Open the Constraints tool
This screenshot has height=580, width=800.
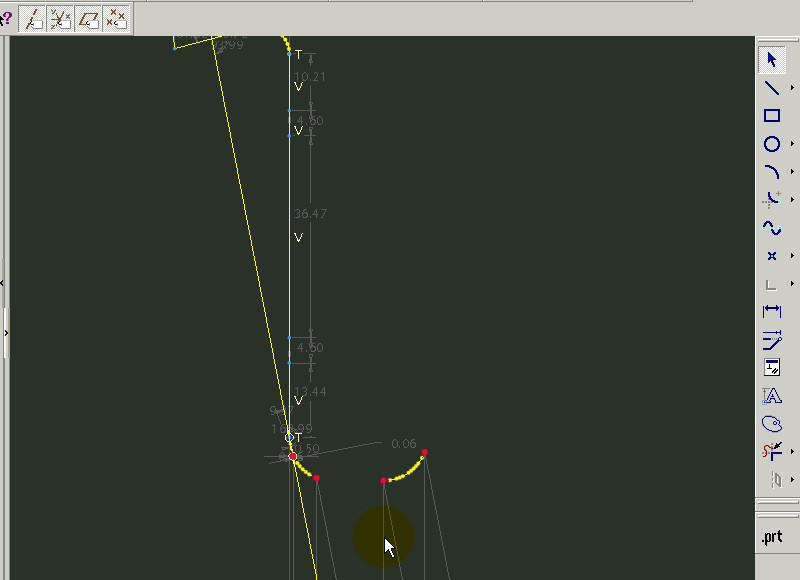(x=771, y=367)
